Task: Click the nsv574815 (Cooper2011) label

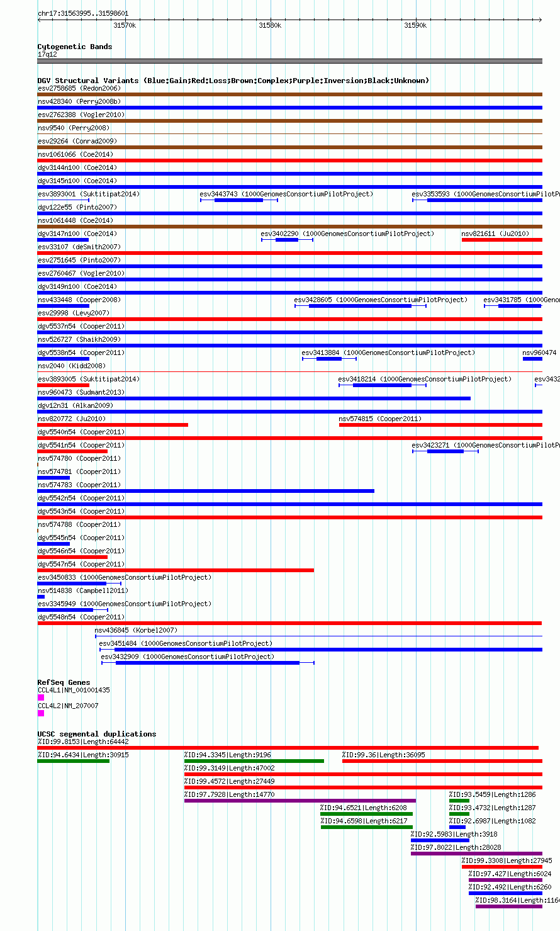Action: point(380,419)
